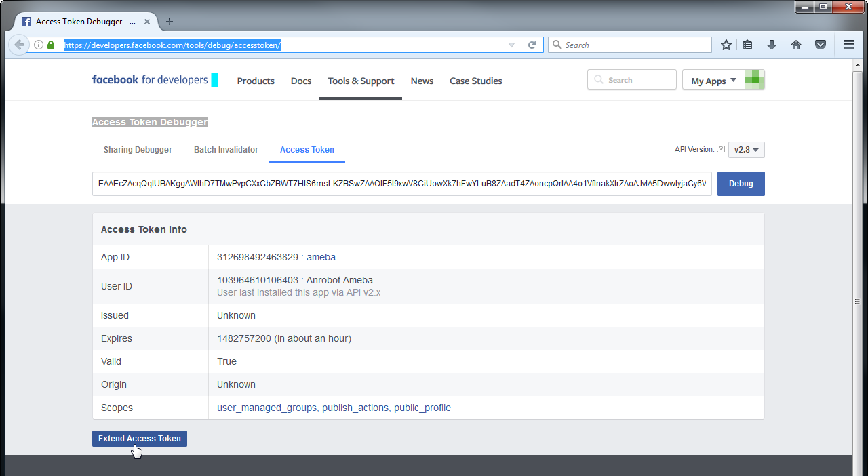
Task: Open the ameba app link
Action: 321,257
